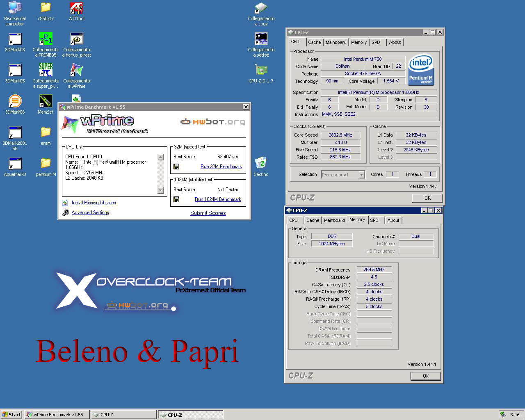Click memory Size value 1024 MBytes
Image resolution: width=525 pixels, height=420 pixels.
click(x=331, y=244)
